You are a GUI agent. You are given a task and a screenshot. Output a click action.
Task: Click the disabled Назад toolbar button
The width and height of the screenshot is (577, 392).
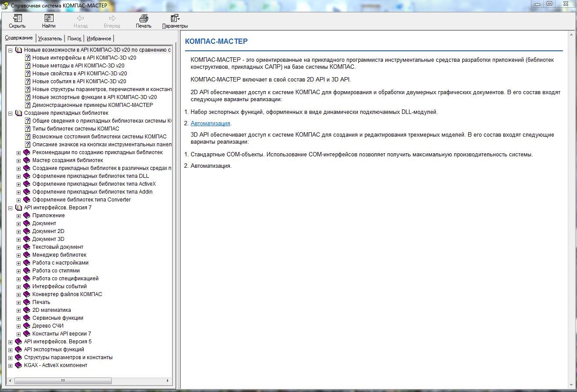[x=80, y=21]
